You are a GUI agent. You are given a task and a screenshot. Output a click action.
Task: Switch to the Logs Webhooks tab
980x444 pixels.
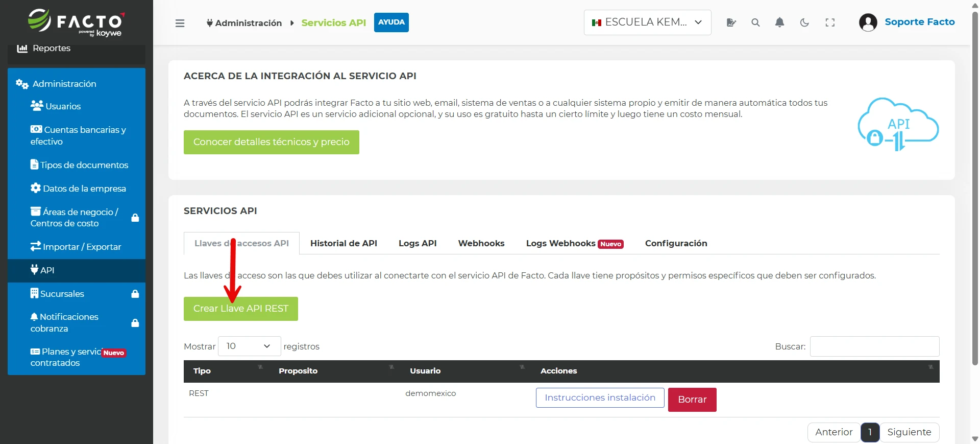pos(575,243)
